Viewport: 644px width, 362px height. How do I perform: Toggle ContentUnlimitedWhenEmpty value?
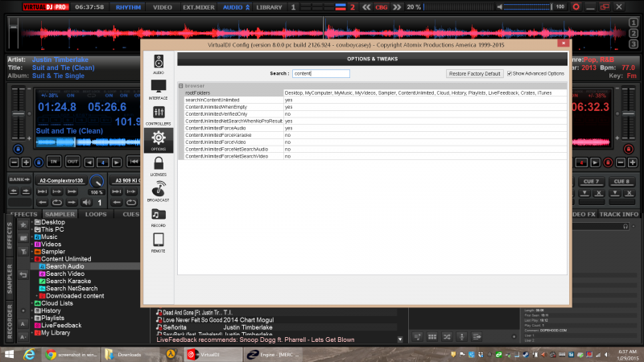pyautogui.click(x=425, y=107)
